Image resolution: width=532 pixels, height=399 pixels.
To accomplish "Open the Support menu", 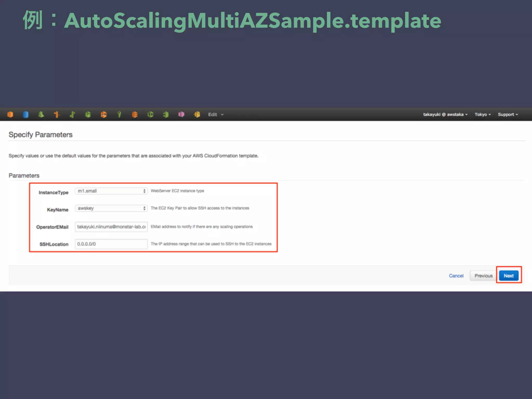I will click(x=508, y=115).
